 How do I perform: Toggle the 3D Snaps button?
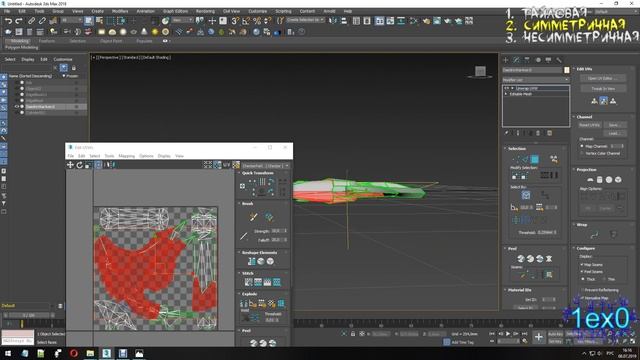[x=235, y=20]
